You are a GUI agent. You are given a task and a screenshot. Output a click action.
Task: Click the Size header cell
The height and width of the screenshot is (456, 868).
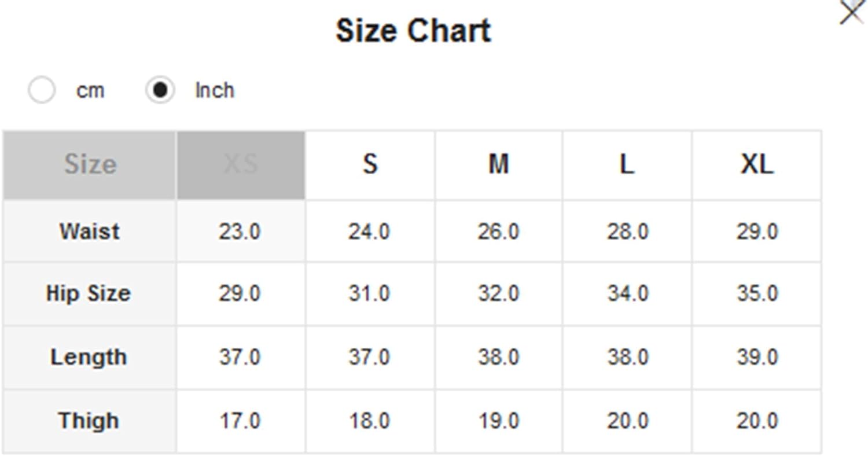pos(90,165)
